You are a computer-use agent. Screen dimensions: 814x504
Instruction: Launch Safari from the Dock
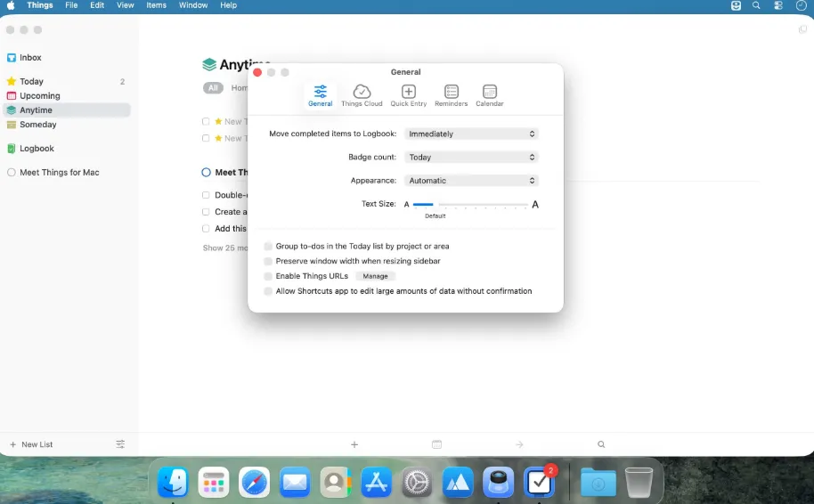254,483
